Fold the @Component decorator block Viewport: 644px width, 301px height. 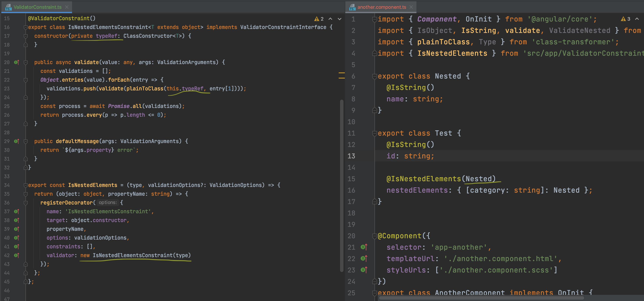pyautogui.click(x=374, y=236)
